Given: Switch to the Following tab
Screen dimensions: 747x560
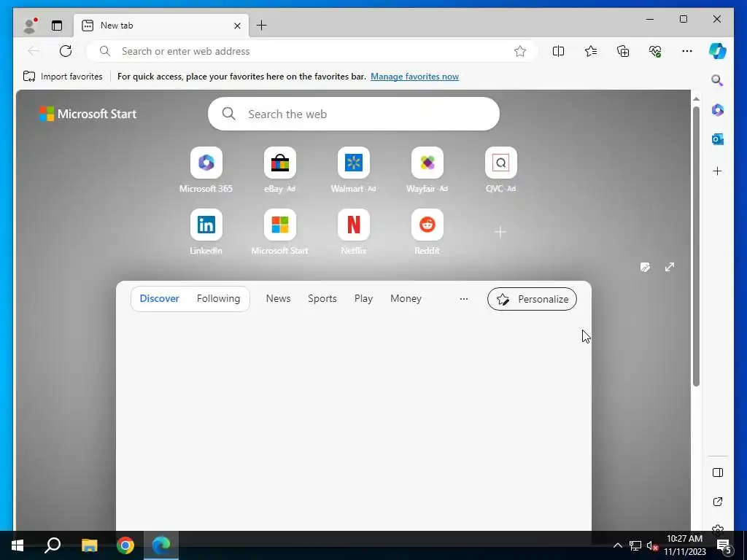Looking at the screenshot, I should click(x=218, y=298).
